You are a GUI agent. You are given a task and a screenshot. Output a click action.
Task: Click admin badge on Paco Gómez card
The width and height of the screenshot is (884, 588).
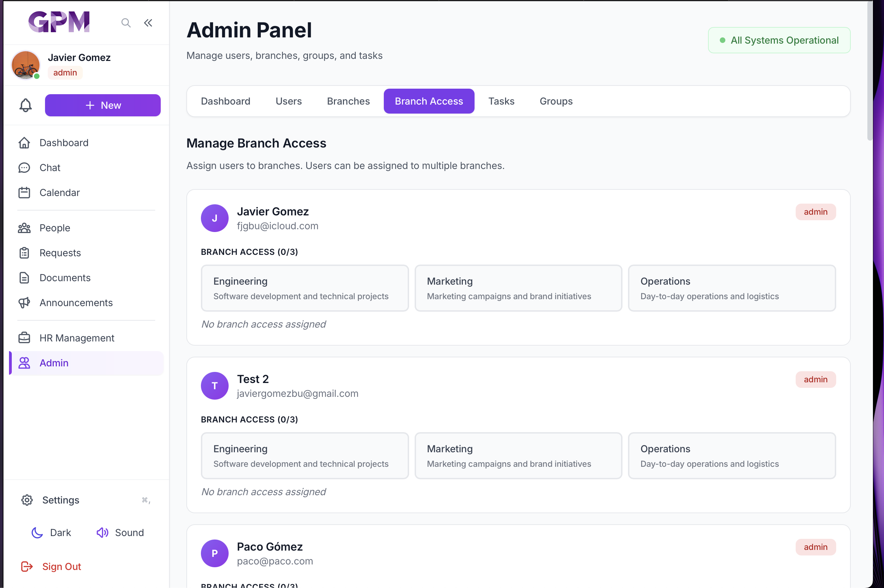[815, 547]
